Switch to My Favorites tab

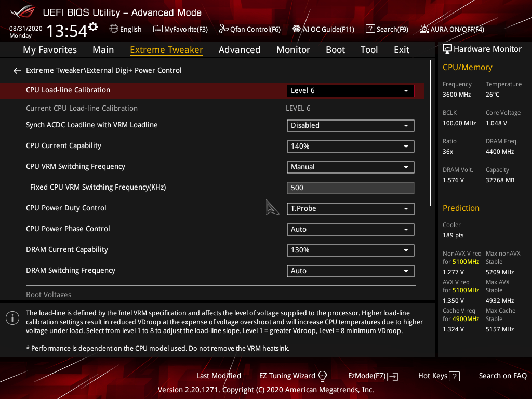(x=50, y=50)
